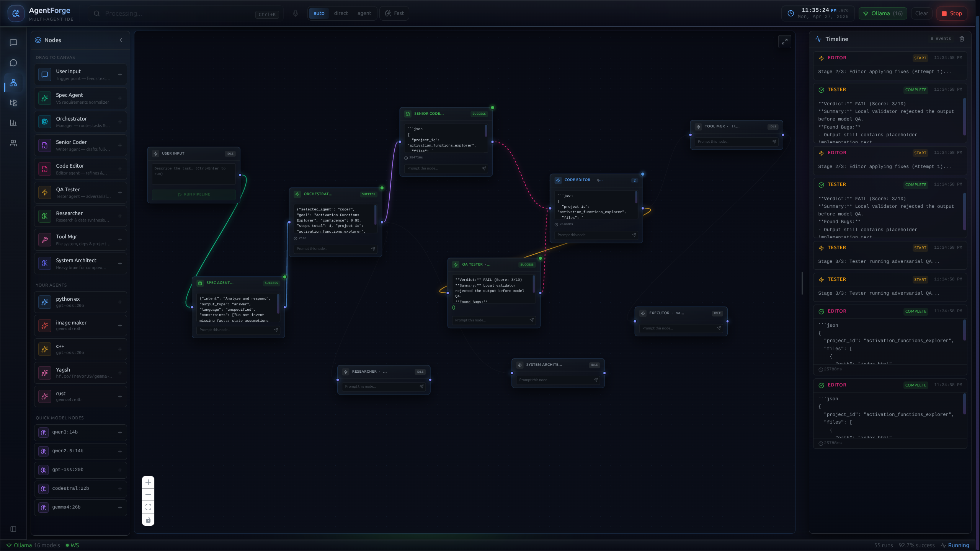Select the Researcher node item
This screenshot has width=980, height=551.
pos(80,216)
